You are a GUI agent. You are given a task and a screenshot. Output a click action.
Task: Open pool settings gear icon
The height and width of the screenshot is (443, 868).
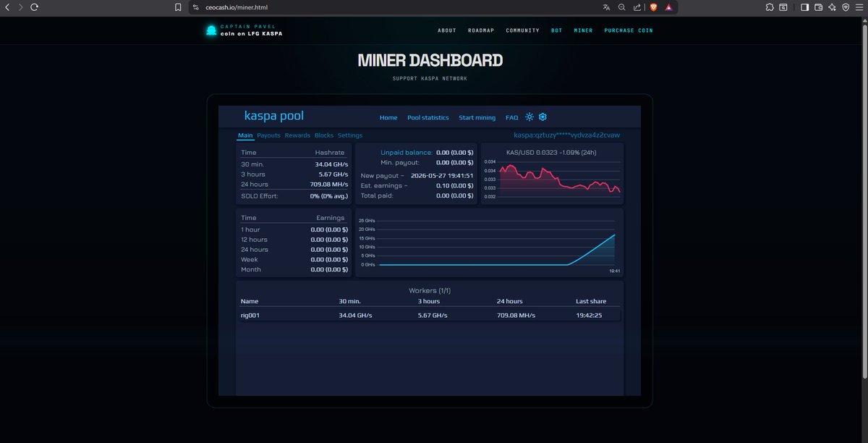pyautogui.click(x=542, y=117)
